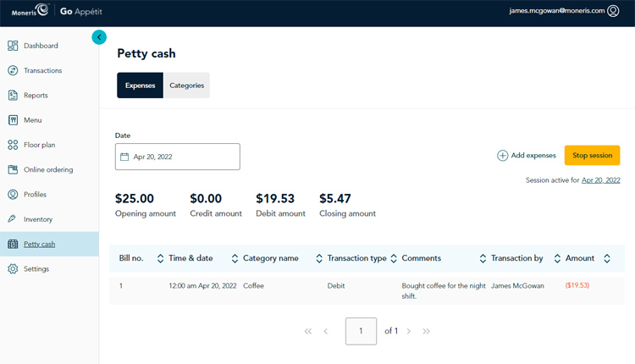Click the Transactions icon in sidebar
The image size is (635, 364).
click(x=13, y=70)
